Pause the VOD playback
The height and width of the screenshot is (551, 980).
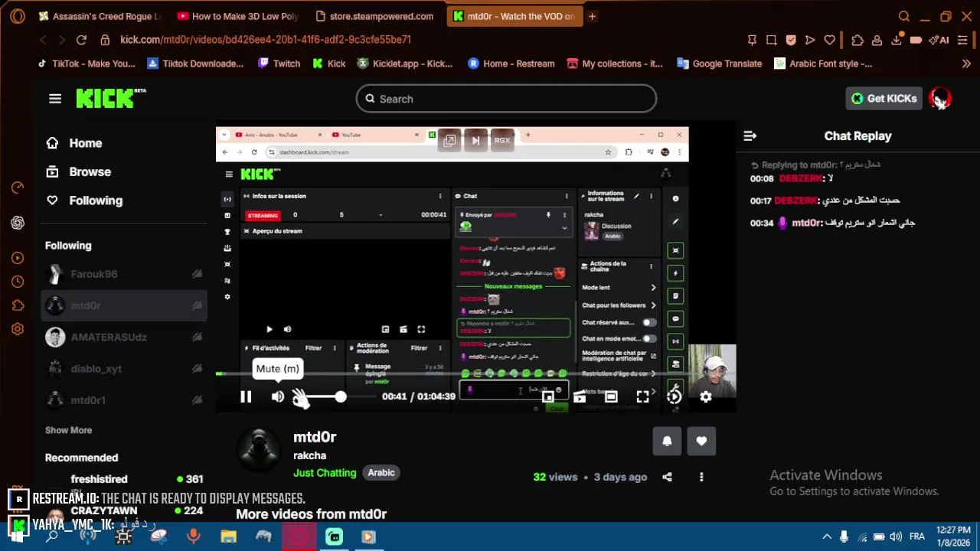click(246, 396)
